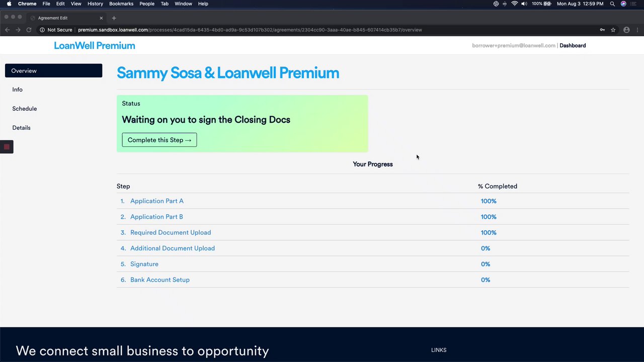This screenshot has width=644, height=362.
Task: Open the Tab menu
Action: coord(165,4)
